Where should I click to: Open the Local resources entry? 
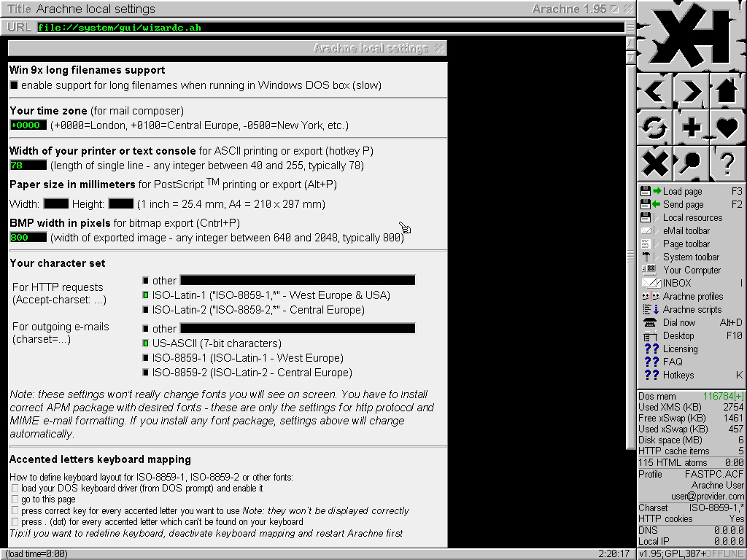point(693,217)
